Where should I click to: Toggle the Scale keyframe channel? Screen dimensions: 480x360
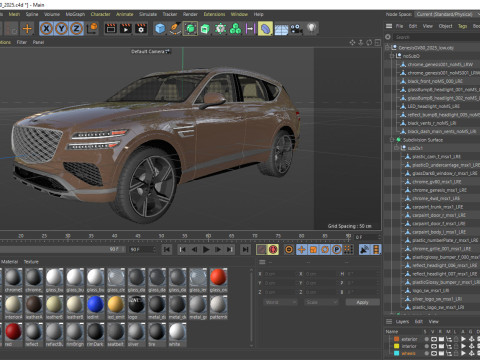click(313, 249)
